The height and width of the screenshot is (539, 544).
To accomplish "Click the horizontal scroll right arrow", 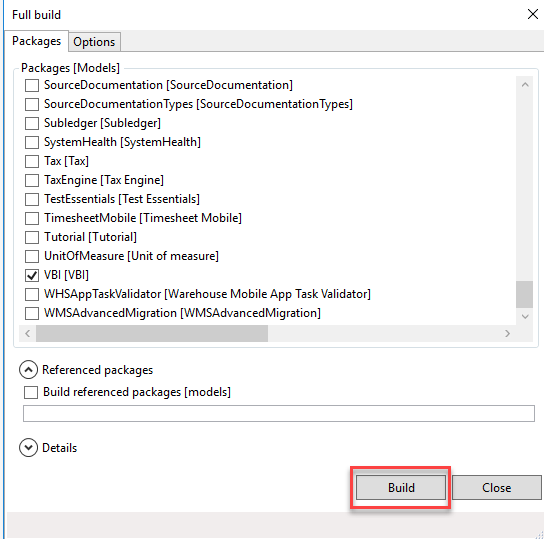I will (x=508, y=334).
